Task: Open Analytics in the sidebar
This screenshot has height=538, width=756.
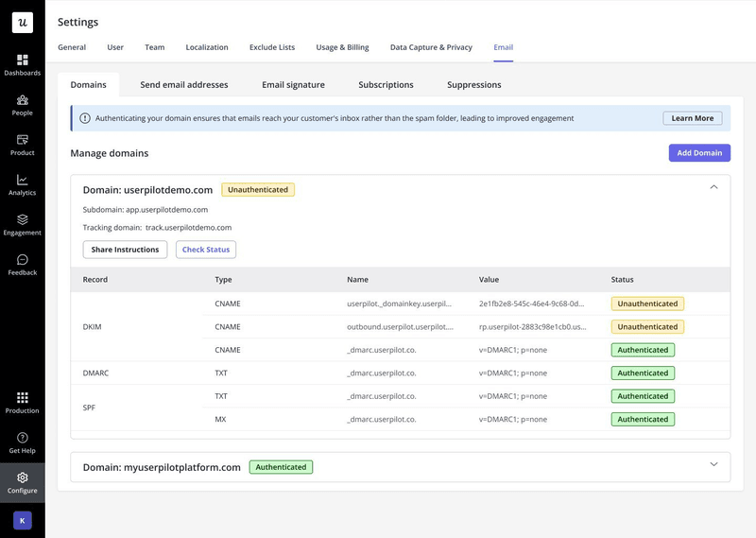Action: coord(22,184)
